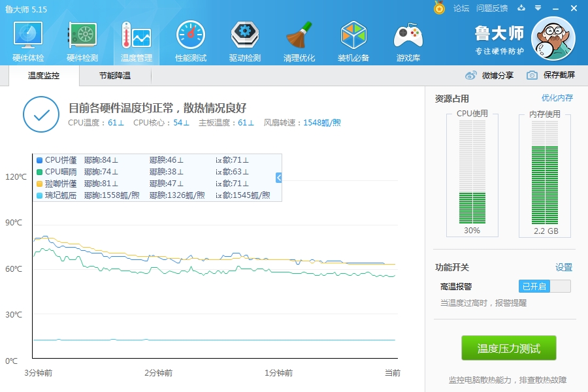Start 温度压力测试 stress test
This screenshot has width=588, height=392.
(x=509, y=348)
